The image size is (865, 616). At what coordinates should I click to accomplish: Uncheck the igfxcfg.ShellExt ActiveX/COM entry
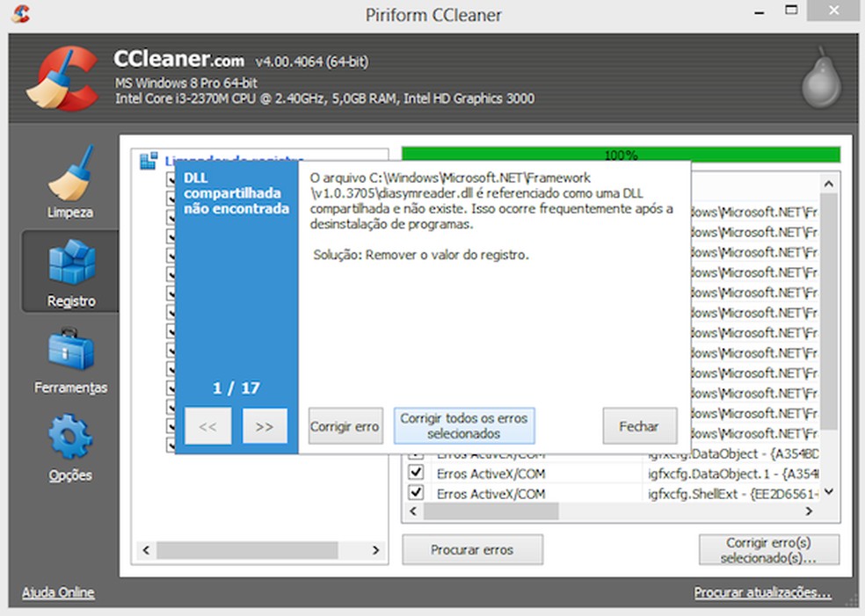point(416,494)
